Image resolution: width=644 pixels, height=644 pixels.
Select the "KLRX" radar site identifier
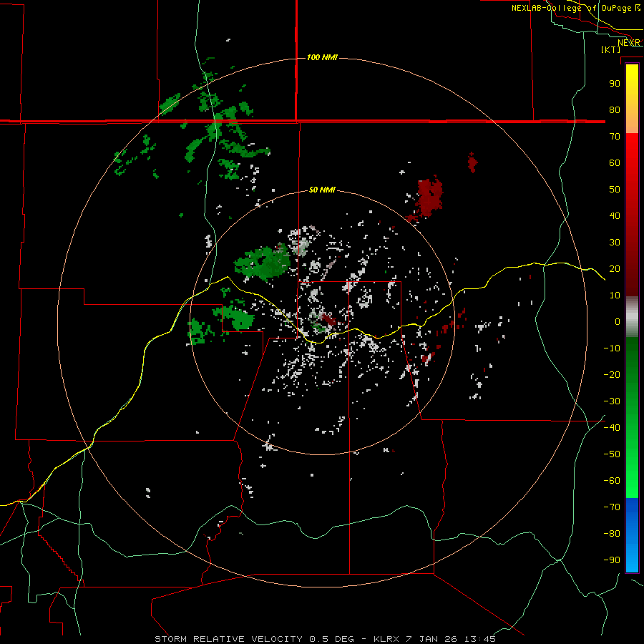click(x=386, y=639)
